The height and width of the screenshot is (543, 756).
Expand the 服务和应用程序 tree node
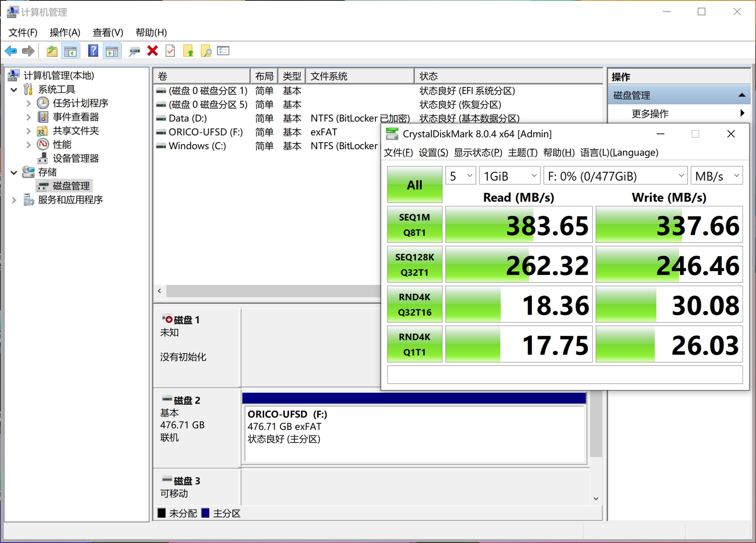click(14, 200)
